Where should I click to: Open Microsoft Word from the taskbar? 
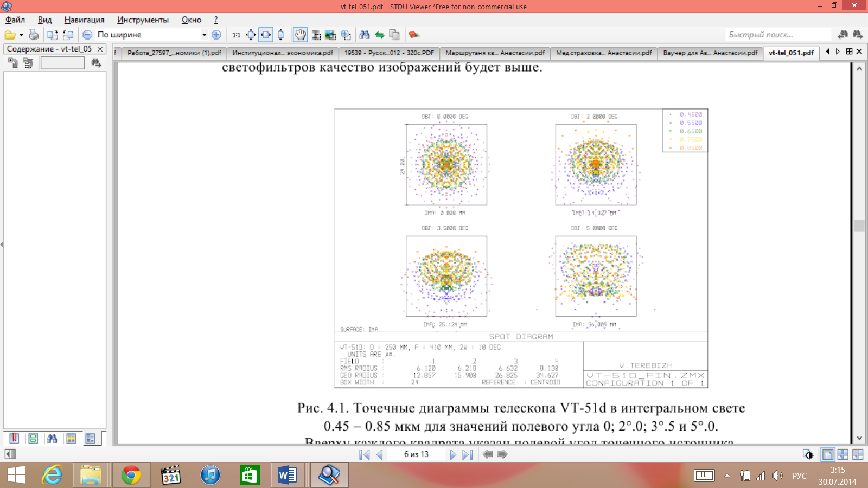(x=287, y=476)
